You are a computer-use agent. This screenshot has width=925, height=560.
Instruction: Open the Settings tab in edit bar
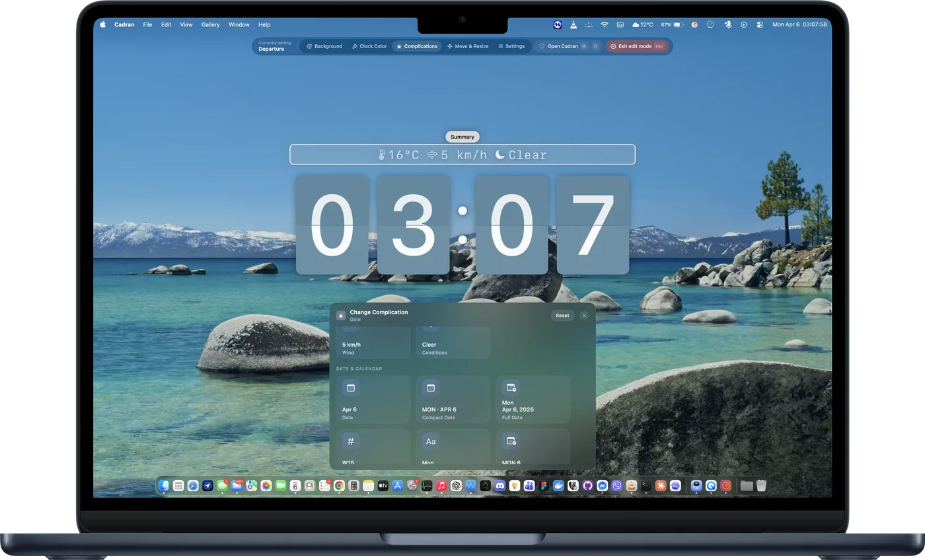pyautogui.click(x=511, y=46)
